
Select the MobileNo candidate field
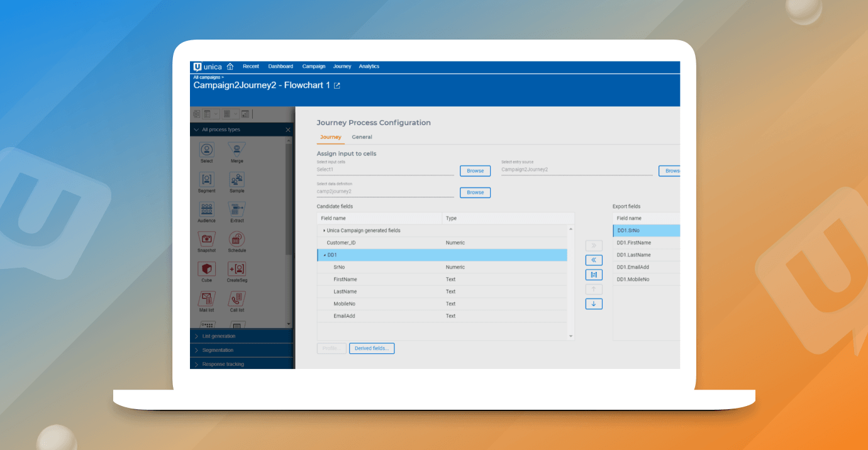pos(442,304)
